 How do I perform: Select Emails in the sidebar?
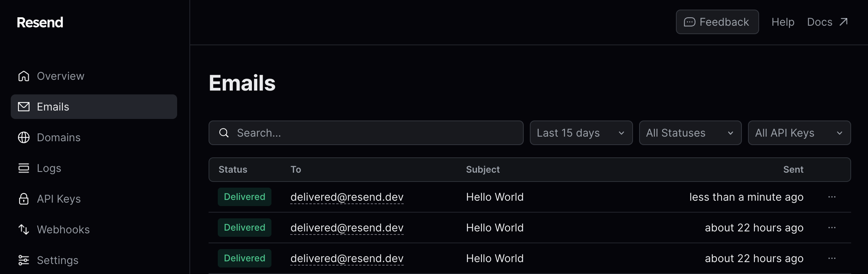(x=94, y=107)
